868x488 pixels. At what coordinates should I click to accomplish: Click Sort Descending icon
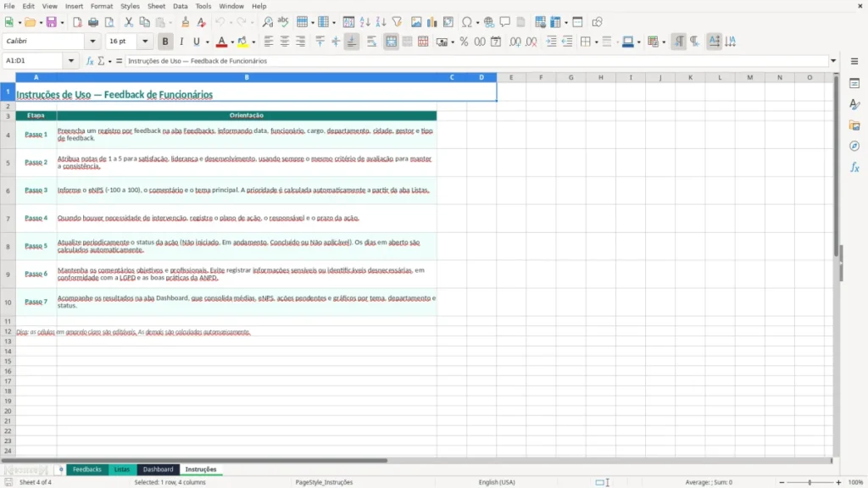tap(381, 22)
